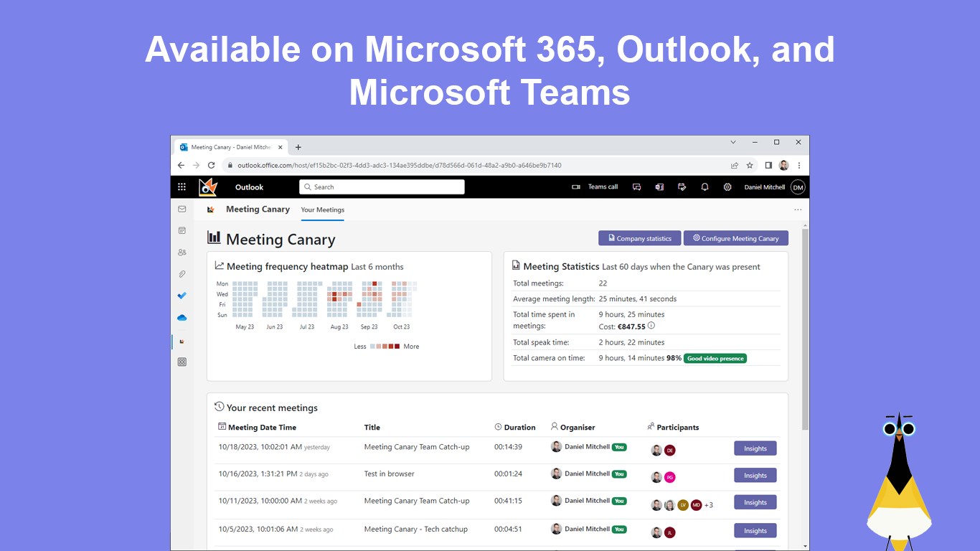This screenshot has width=980, height=551.
Task: Click the Participants column header
Action: point(673,428)
